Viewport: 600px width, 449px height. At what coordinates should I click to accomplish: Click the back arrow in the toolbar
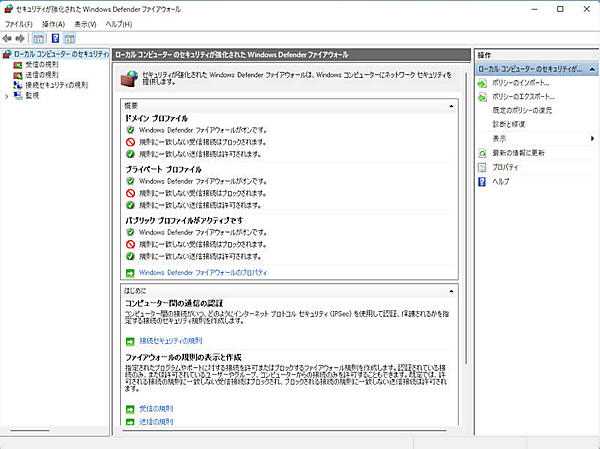pyautogui.click(x=8, y=37)
